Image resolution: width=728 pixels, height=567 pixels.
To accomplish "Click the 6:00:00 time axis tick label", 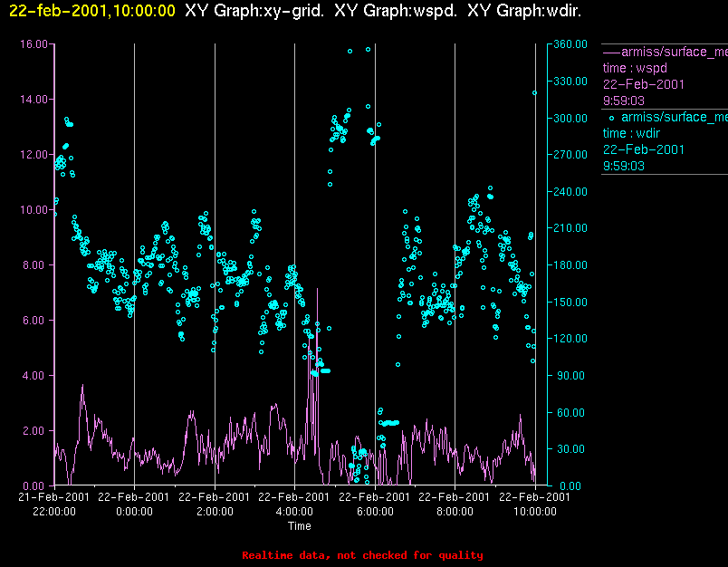I will tap(375, 512).
